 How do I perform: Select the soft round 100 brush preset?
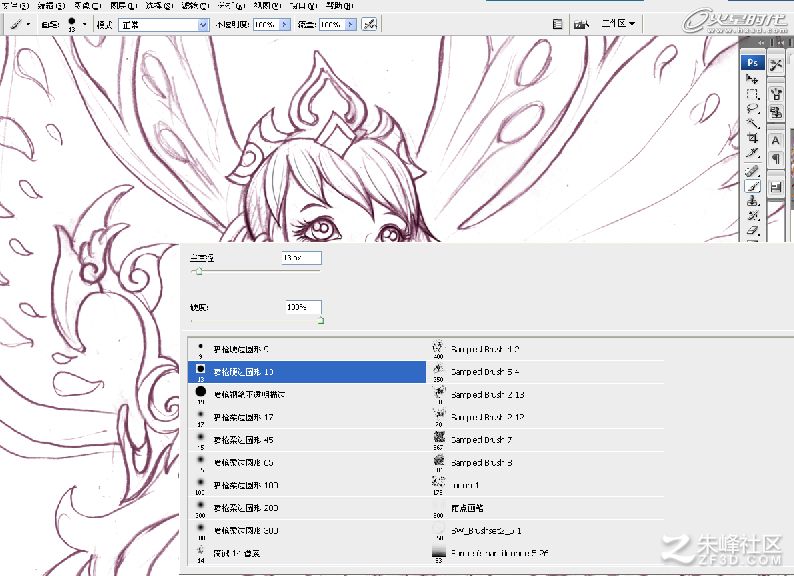(307, 485)
